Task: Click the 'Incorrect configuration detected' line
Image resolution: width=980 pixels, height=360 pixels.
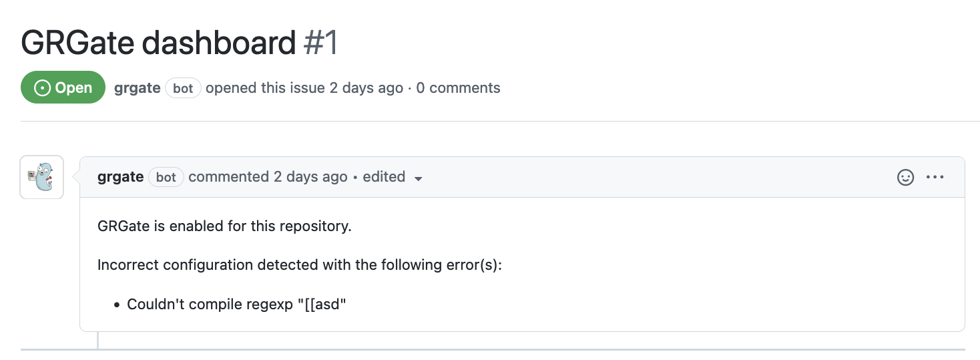Action: [299, 265]
